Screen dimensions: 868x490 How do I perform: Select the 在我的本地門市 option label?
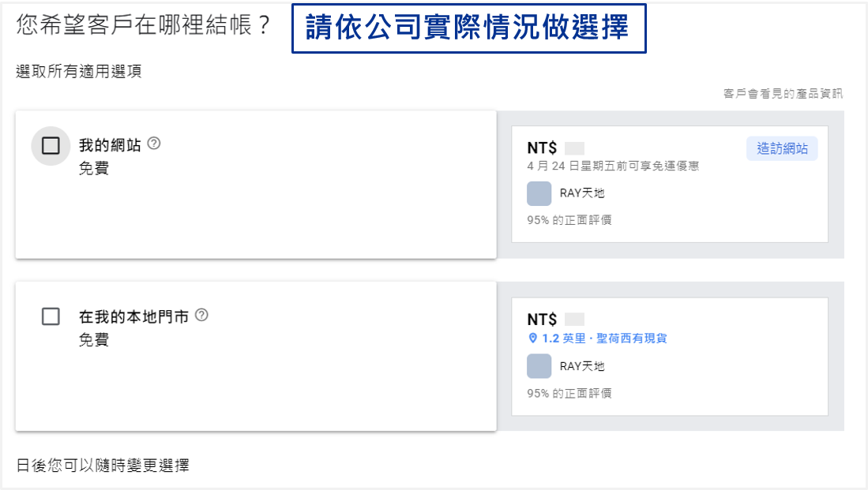pyautogui.click(x=133, y=317)
